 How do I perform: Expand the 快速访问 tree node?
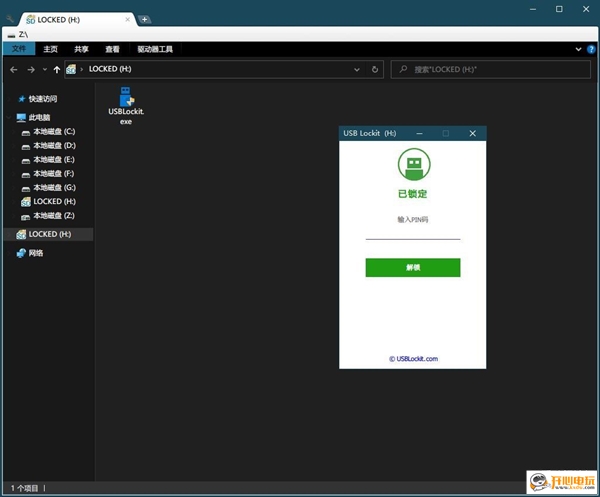tap(9, 99)
